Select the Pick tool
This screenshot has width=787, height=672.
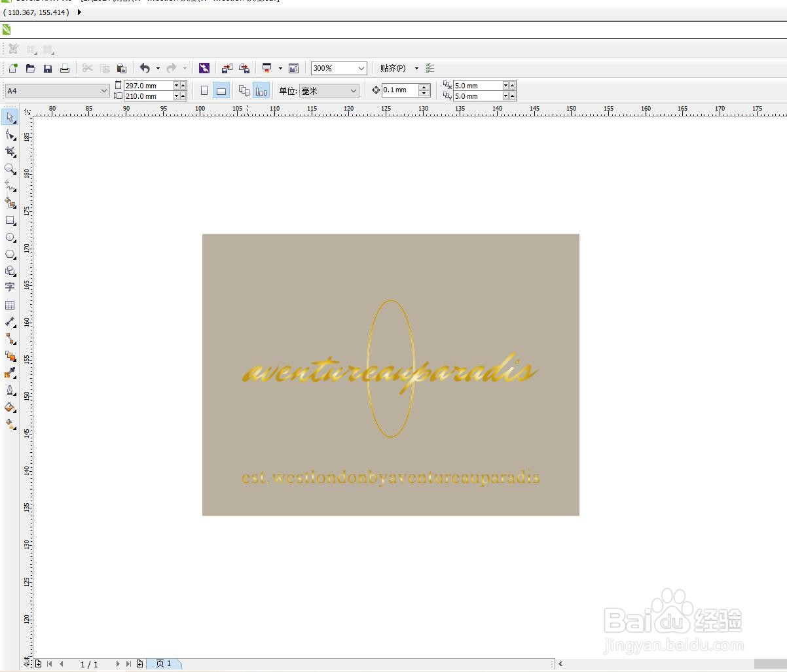[10, 118]
